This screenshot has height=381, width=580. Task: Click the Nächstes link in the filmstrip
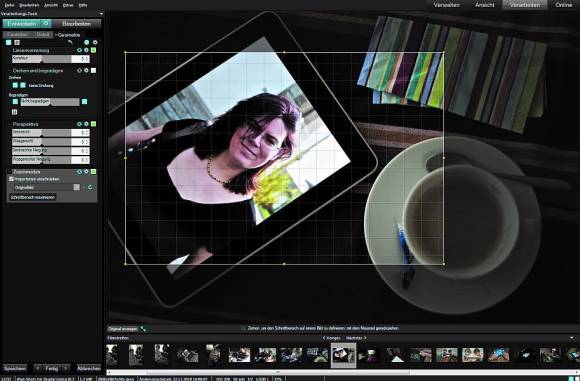point(356,338)
